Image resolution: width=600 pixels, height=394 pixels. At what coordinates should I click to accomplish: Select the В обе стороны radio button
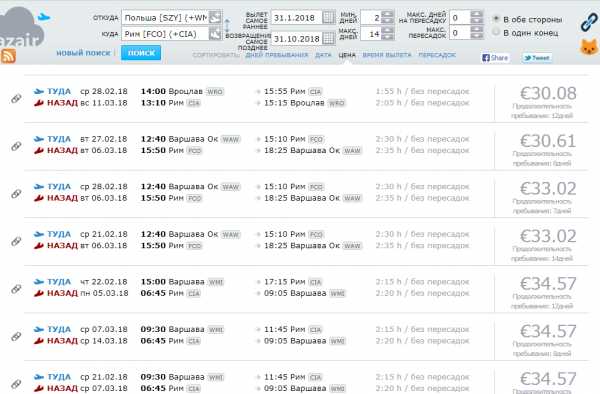[496, 18]
